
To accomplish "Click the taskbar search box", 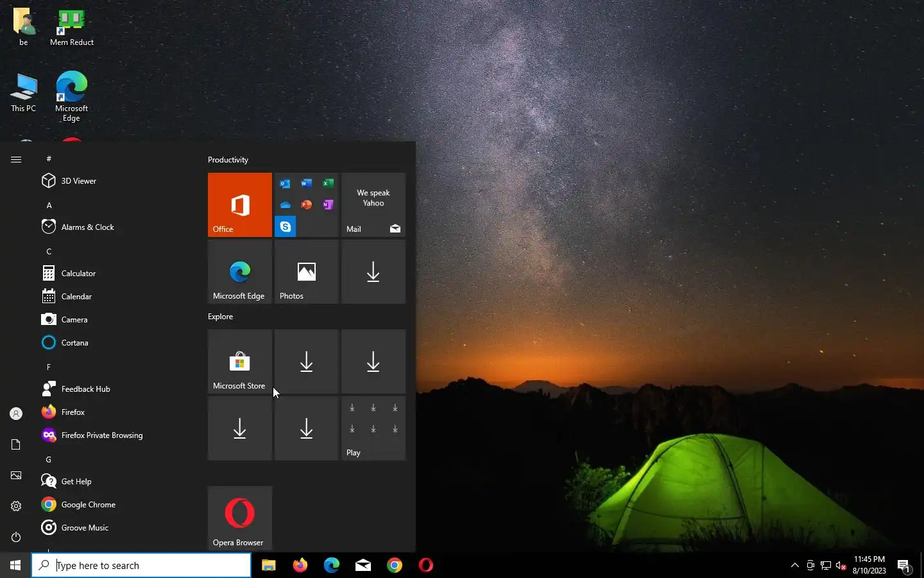I will 141,565.
